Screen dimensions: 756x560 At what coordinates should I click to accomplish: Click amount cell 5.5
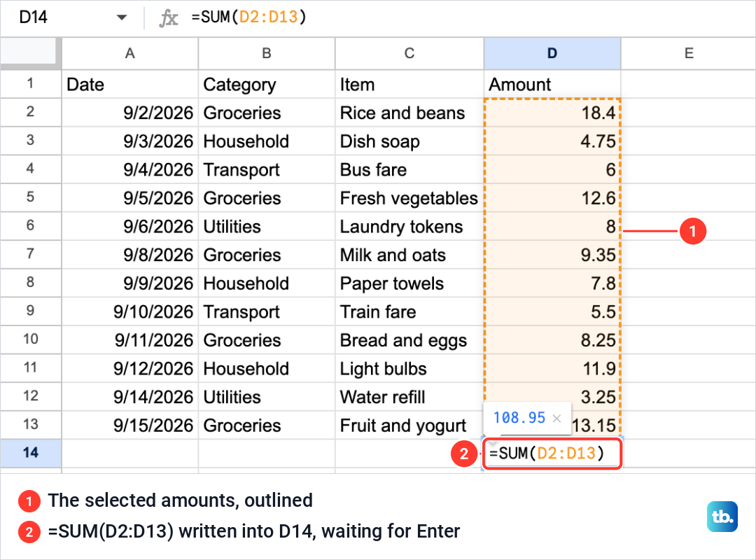[552, 311]
